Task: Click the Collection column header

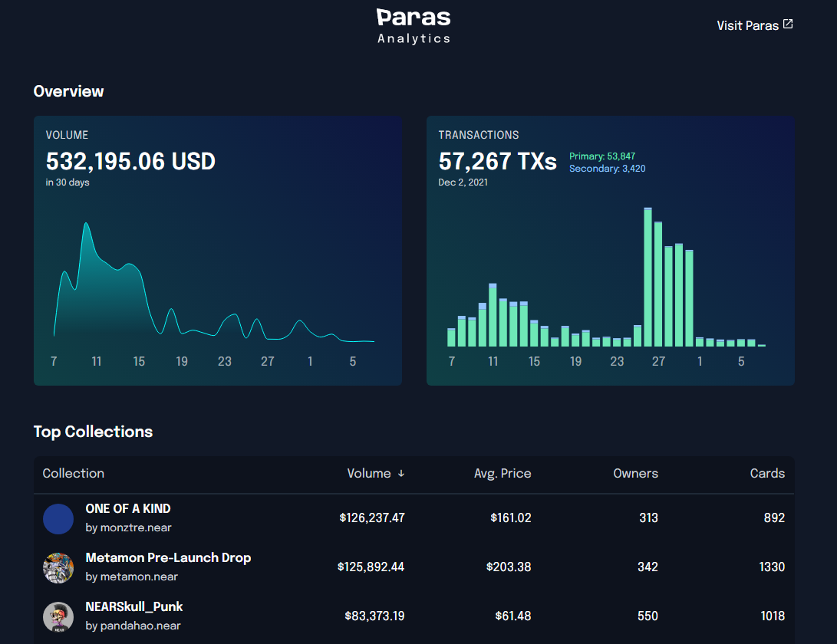Action: tap(73, 473)
